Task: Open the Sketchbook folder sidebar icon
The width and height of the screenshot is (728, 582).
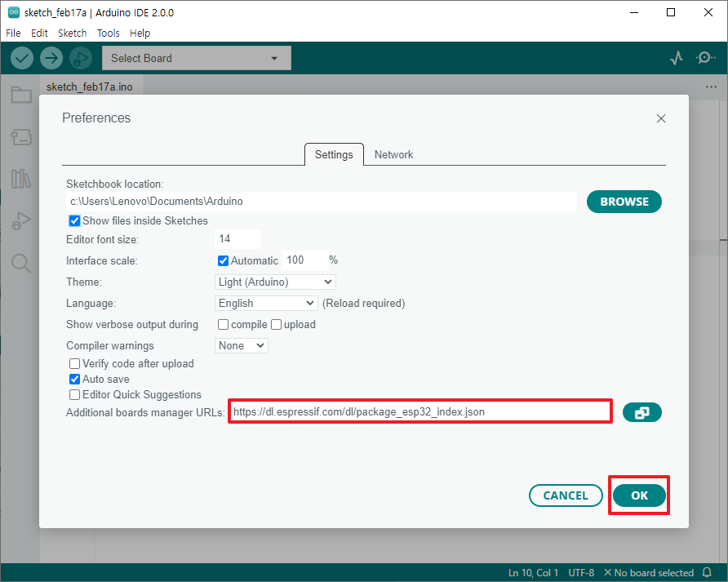Action: click(21, 95)
